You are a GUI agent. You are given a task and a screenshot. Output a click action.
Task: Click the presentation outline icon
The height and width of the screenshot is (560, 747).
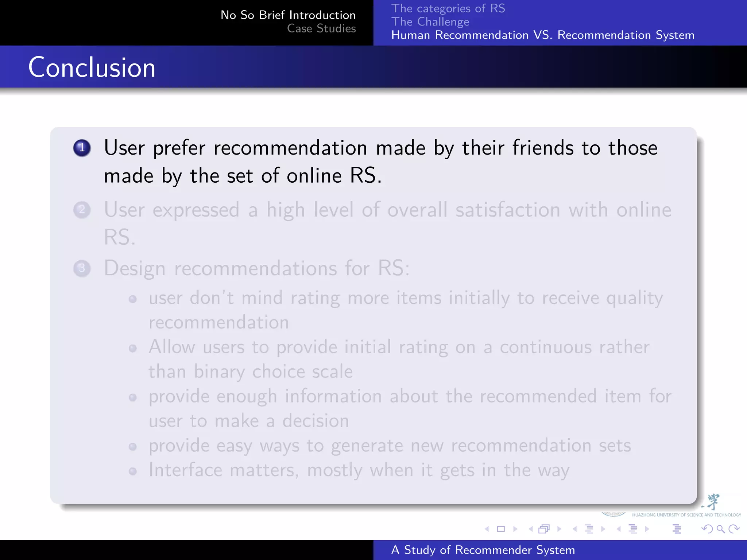click(677, 529)
